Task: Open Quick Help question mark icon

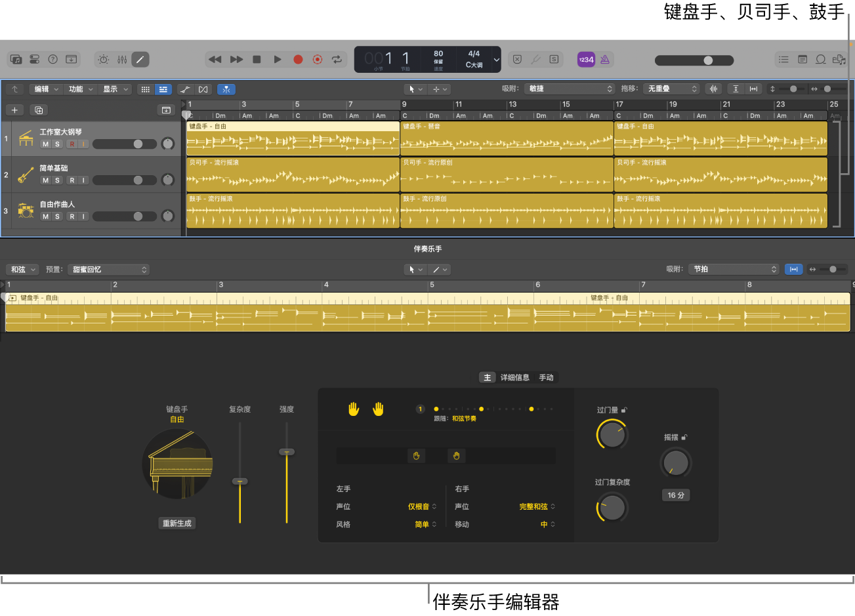Action: pyautogui.click(x=53, y=60)
